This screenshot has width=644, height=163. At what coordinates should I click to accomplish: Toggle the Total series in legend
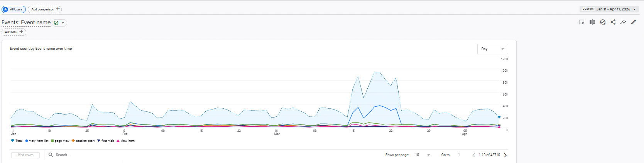click(x=17, y=141)
